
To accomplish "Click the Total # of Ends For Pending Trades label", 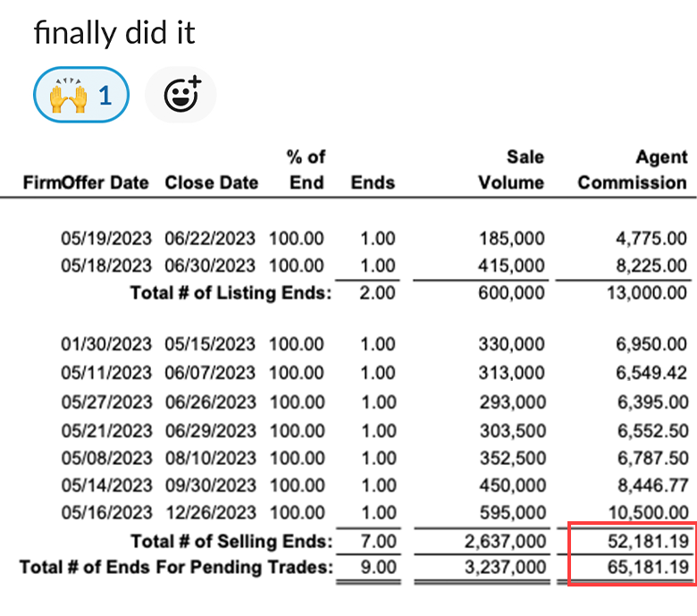I will click(x=176, y=567).
